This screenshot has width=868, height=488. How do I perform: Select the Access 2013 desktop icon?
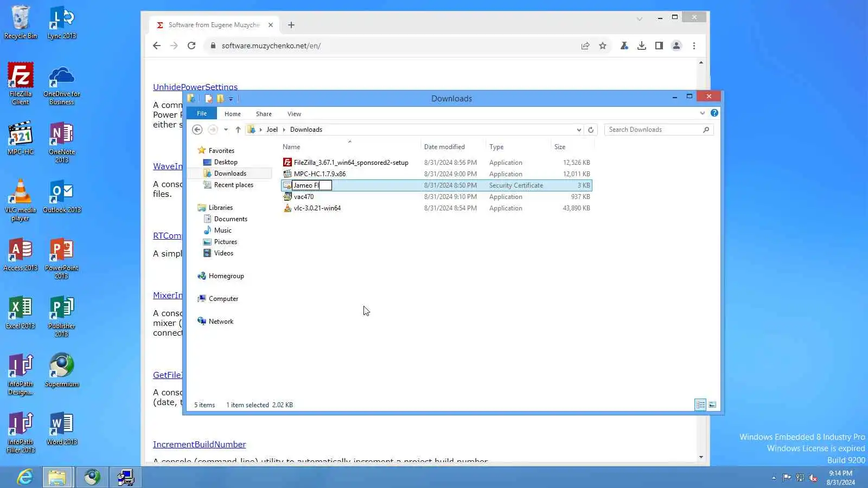pyautogui.click(x=21, y=254)
